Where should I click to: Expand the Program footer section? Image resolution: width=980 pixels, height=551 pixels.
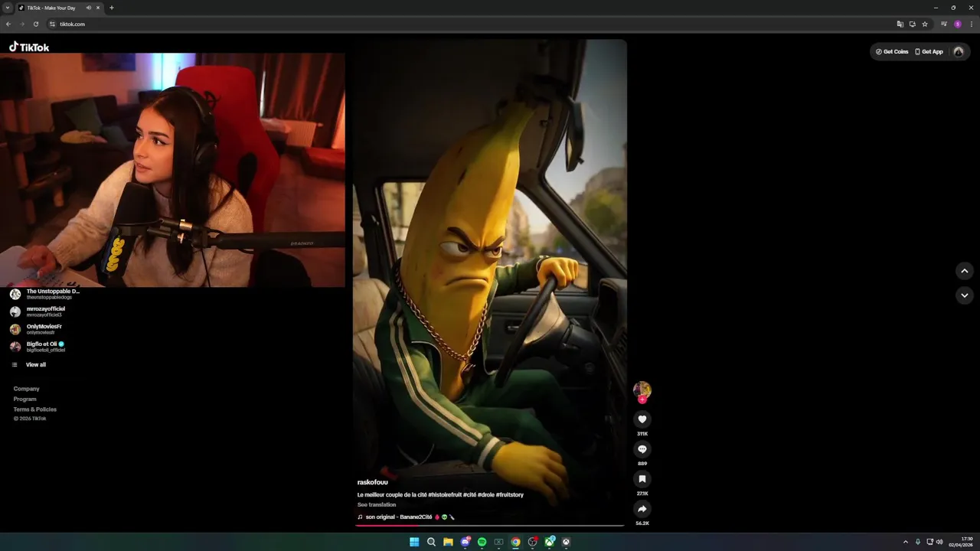coord(24,399)
